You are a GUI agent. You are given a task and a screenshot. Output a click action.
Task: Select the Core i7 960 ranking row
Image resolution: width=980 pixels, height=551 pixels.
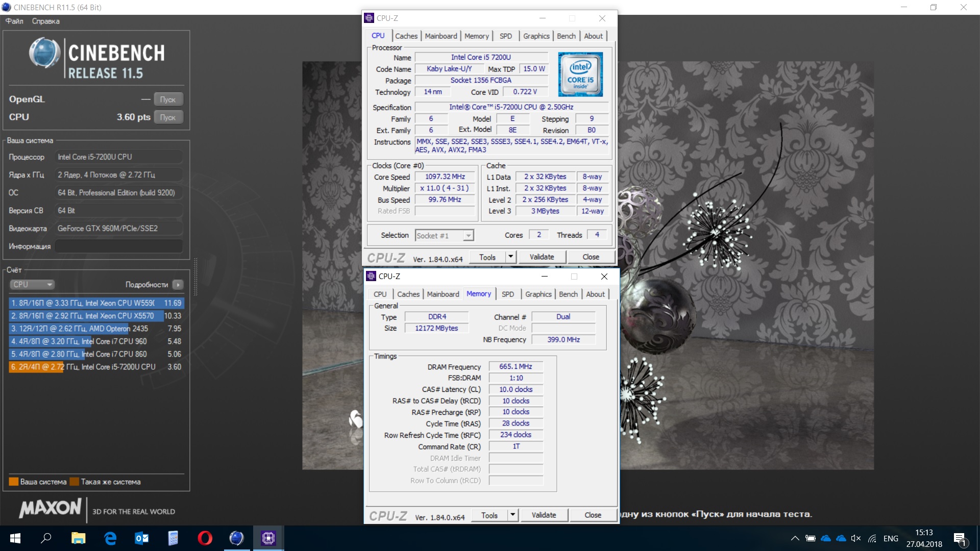tap(96, 341)
